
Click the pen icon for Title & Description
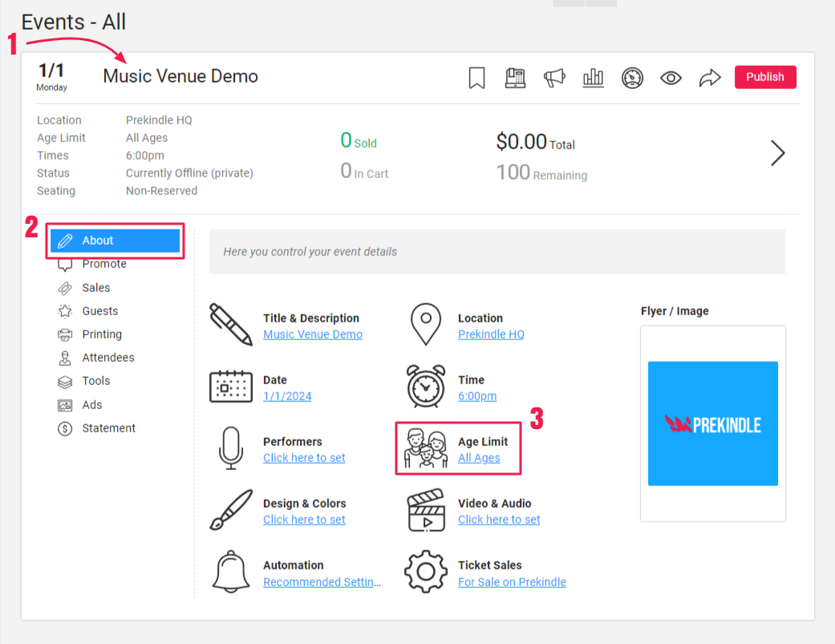[230, 325]
